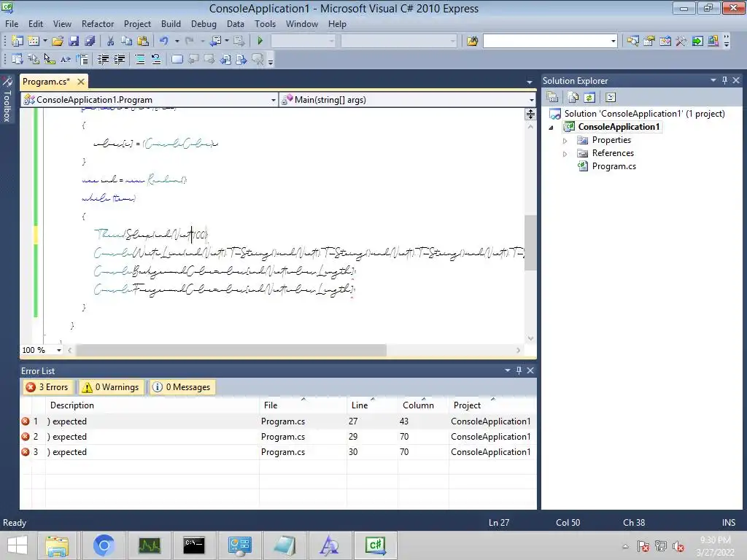
Task: Sort the error list by Description column
Action: coord(152,405)
